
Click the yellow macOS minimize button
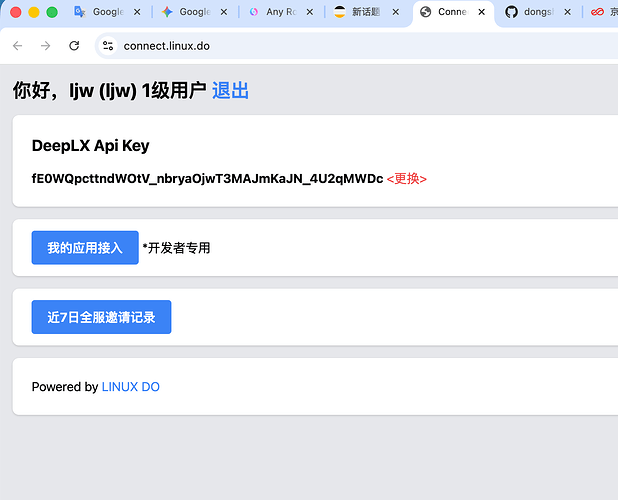click(34, 12)
